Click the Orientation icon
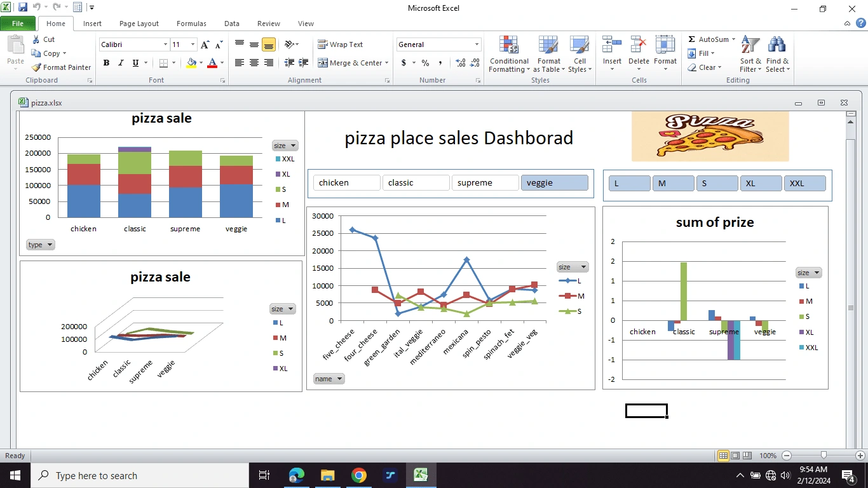Screen dimensions: 868x488 click(x=289, y=44)
